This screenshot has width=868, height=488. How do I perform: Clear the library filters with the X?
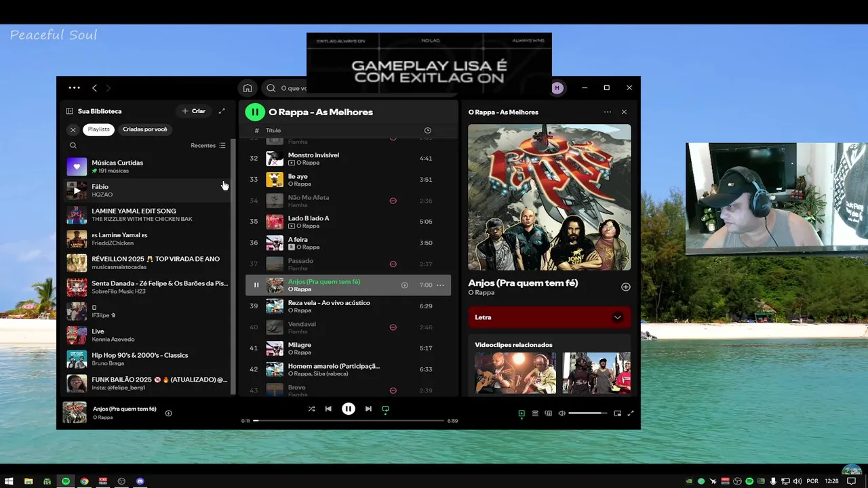[73, 129]
